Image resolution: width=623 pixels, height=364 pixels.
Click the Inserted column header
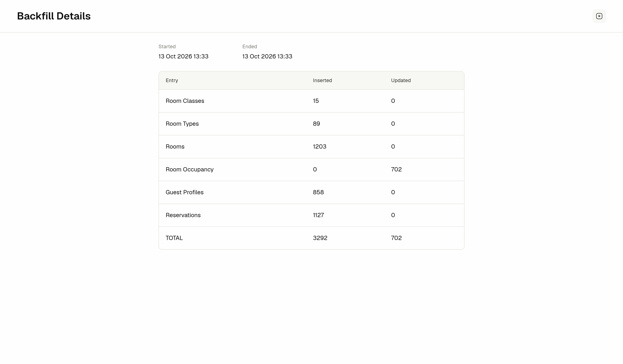[322, 80]
